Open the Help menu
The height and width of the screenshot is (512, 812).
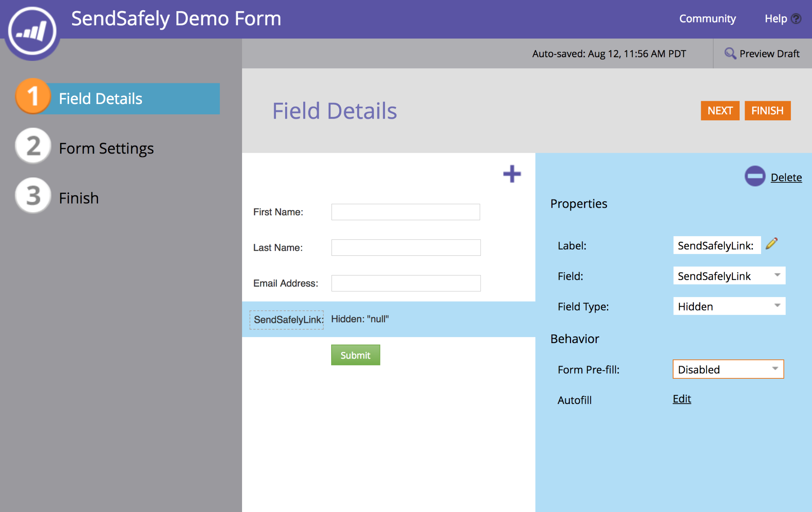coord(776,19)
